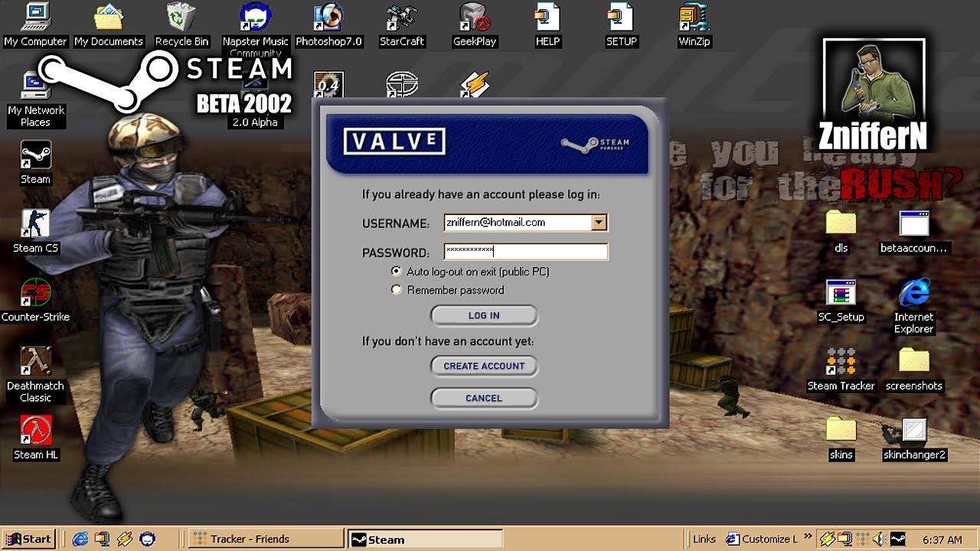Launch the Steam desktop shortcut
The height and width of the screenshot is (551, 980).
[x=35, y=155]
